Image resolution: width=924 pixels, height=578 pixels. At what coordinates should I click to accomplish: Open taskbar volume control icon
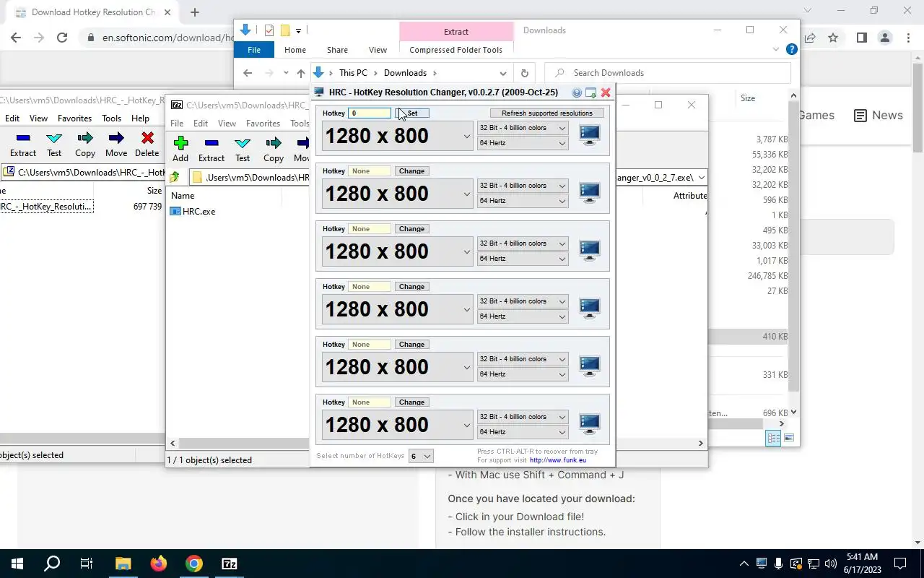pos(830,564)
